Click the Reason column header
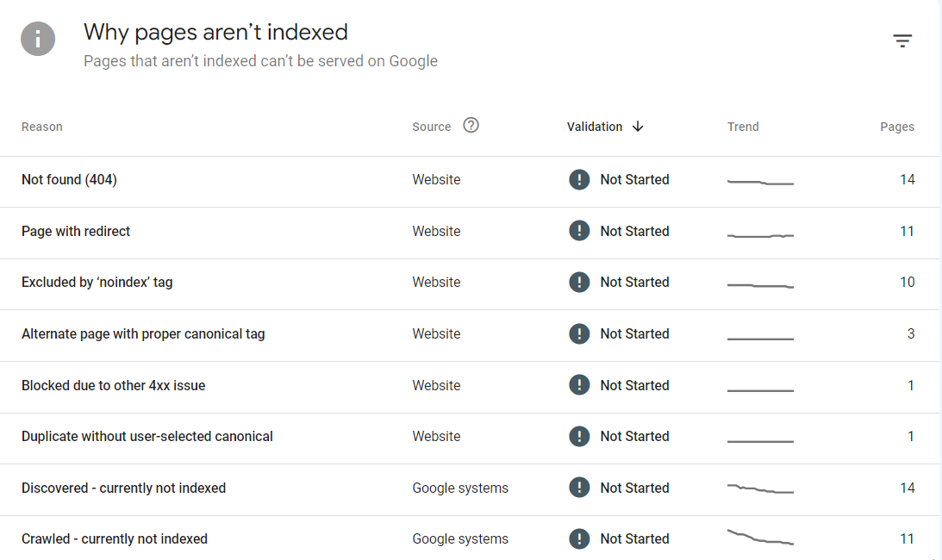 (42, 127)
